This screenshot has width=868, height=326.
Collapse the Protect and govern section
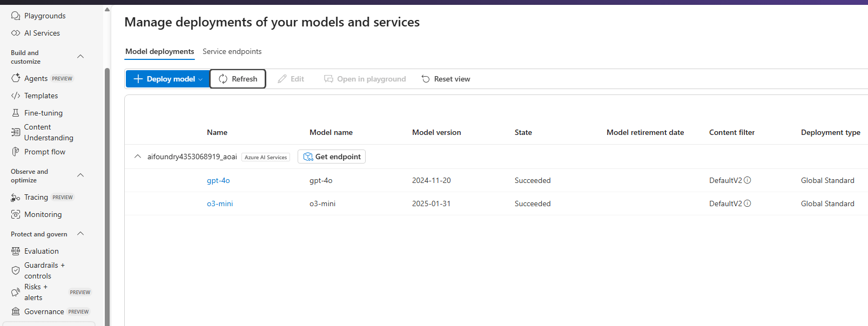click(80, 234)
